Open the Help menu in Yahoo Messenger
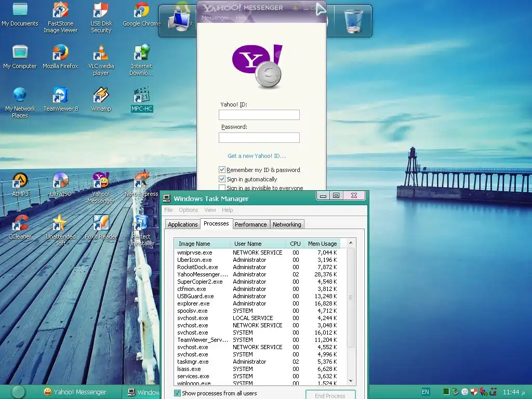Screen dimensions: 532x399 coord(241,18)
